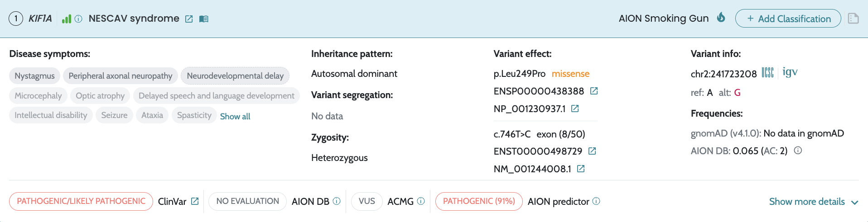This screenshot has width=868, height=222.
Task: Open variant in IGV viewer
Action: click(x=790, y=72)
